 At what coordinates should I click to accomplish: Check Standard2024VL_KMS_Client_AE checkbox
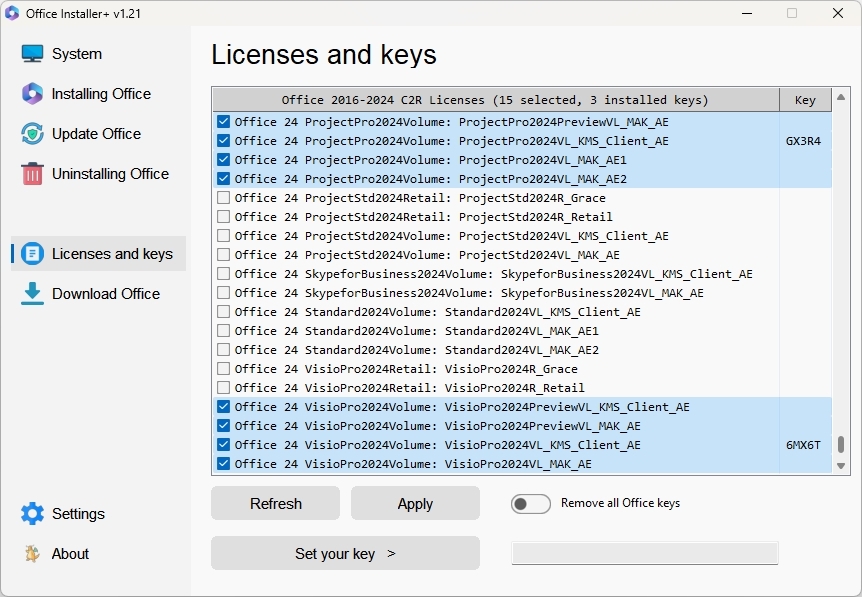point(223,312)
